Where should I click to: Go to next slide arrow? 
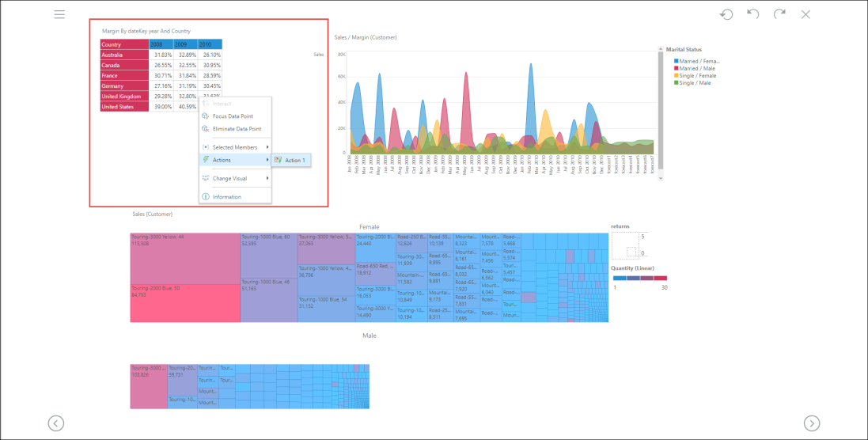pos(811,423)
